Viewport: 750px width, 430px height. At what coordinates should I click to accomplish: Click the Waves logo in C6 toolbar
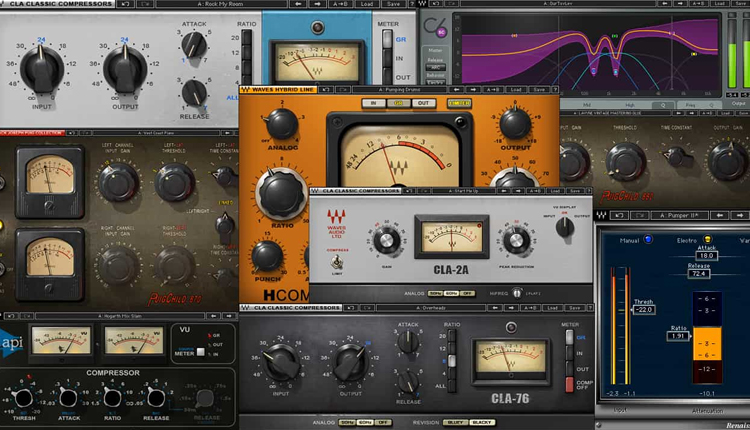423,4
